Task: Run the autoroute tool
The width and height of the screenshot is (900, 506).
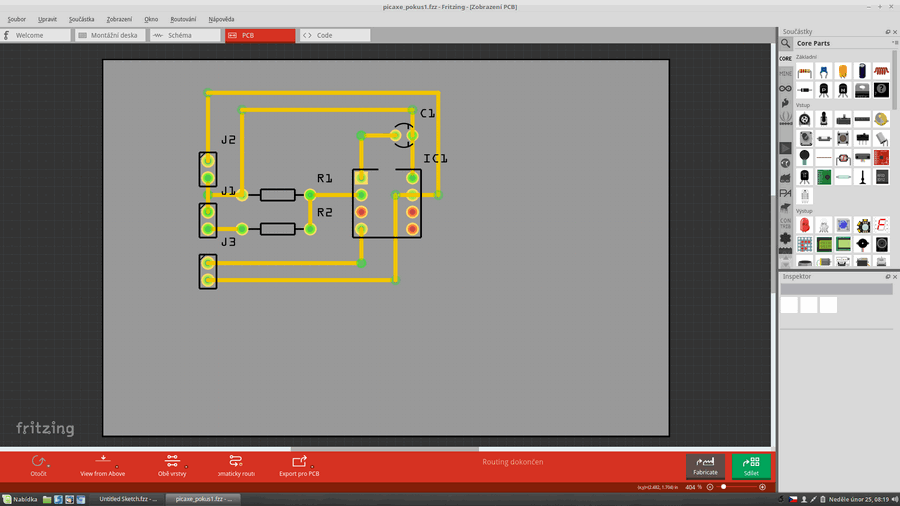Action: [x=235, y=464]
